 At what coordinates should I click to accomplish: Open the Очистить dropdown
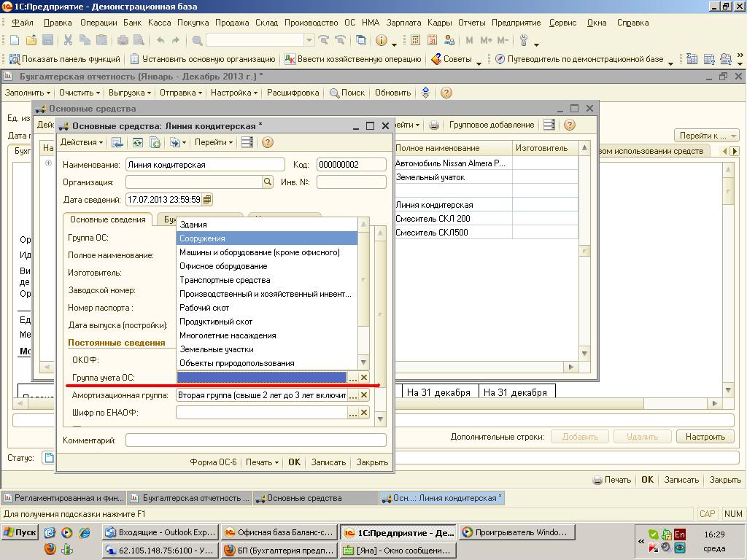pyautogui.click(x=79, y=93)
